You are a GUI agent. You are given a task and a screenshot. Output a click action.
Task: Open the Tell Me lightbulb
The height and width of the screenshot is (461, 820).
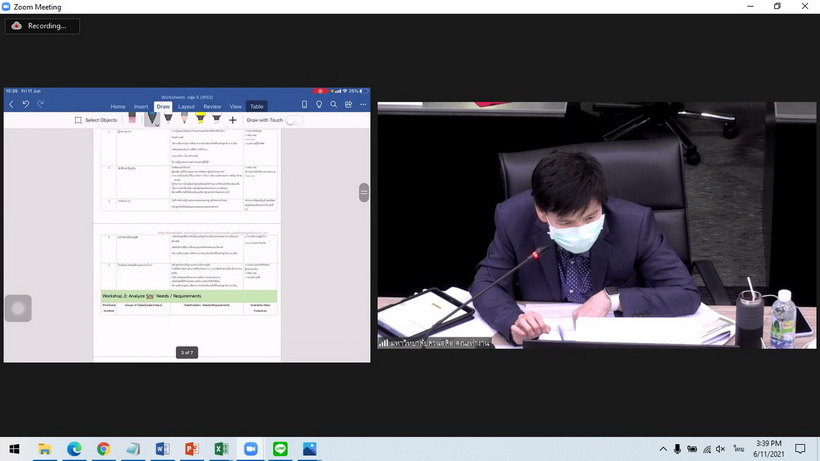(x=319, y=105)
